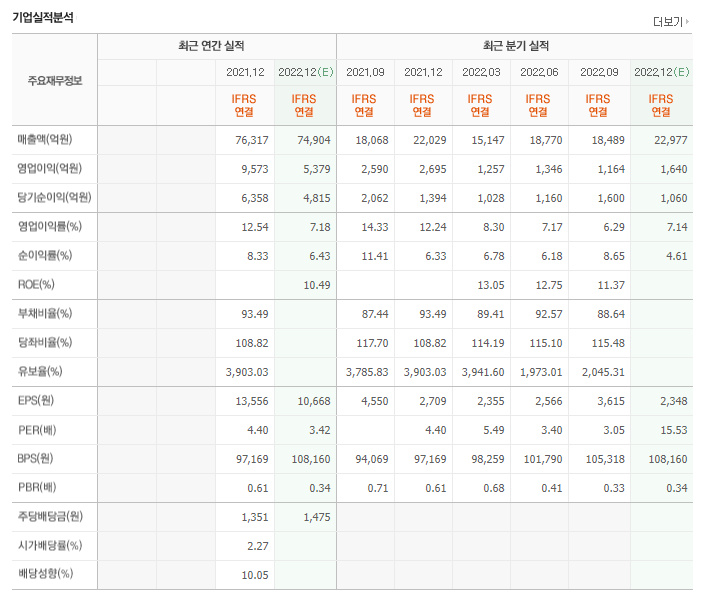Click the operating margin value 14.33
The image size is (702, 597).
pos(375,227)
